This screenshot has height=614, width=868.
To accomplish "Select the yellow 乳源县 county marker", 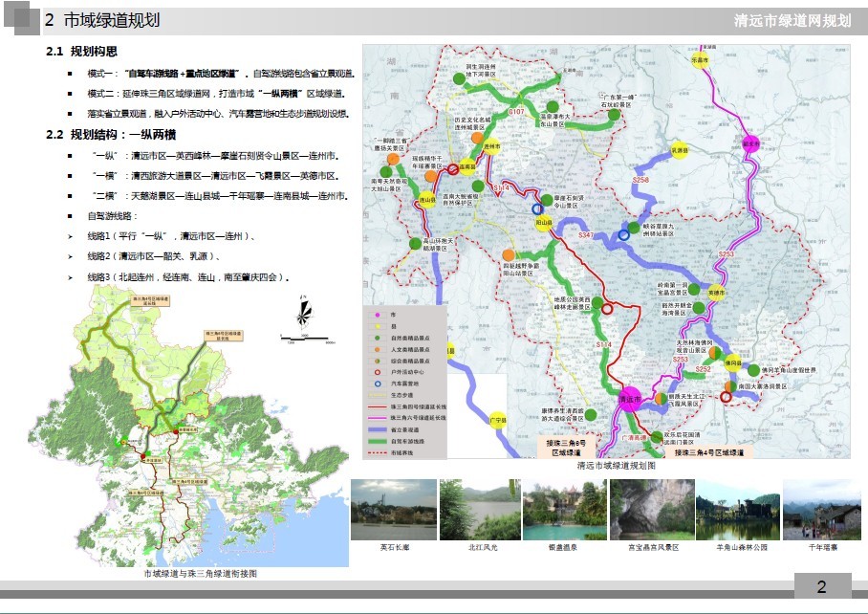I will coord(680,150).
